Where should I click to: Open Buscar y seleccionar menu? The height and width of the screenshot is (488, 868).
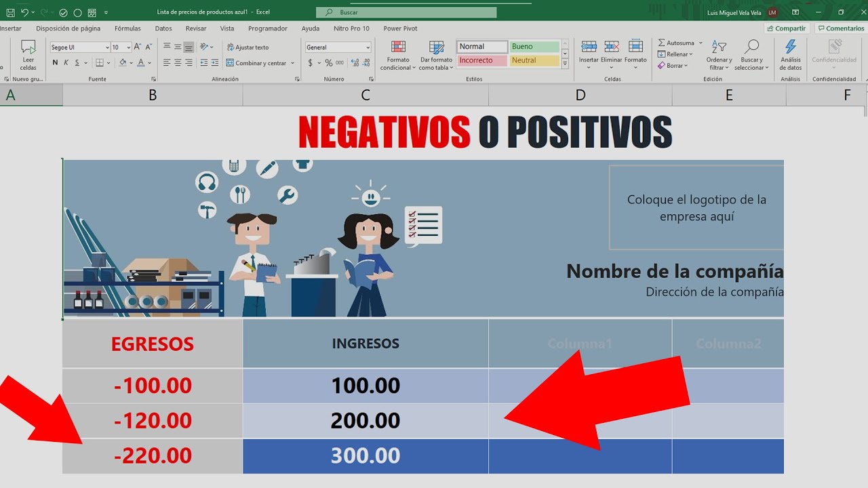pyautogui.click(x=751, y=56)
